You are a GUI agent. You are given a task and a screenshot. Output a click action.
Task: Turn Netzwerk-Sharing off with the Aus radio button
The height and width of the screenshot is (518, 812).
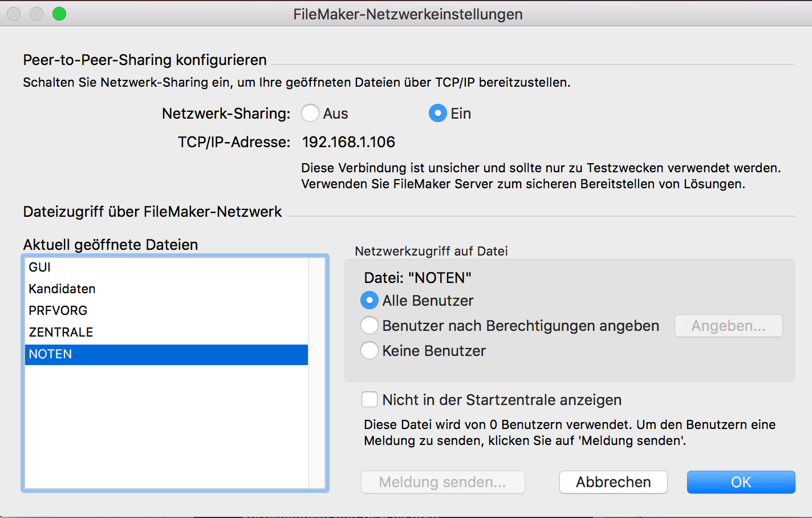pyautogui.click(x=310, y=113)
